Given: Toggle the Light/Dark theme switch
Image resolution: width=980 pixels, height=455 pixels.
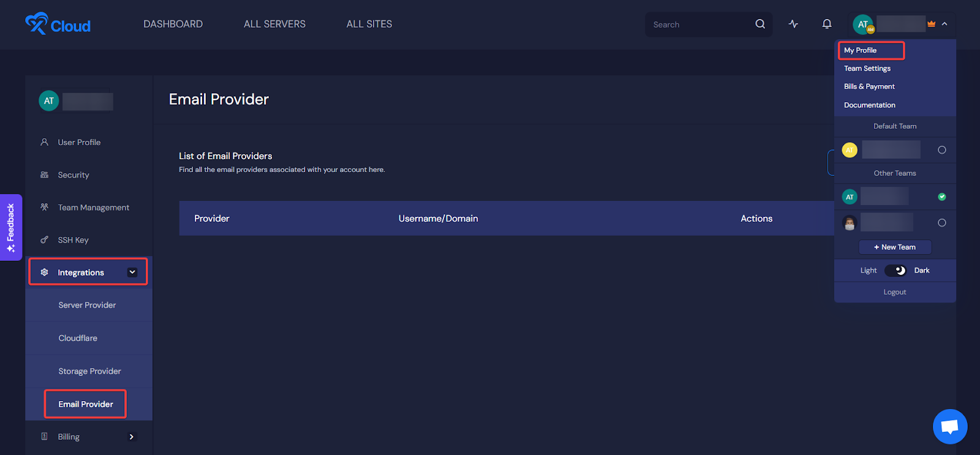Looking at the screenshot, I should (895, 271).
